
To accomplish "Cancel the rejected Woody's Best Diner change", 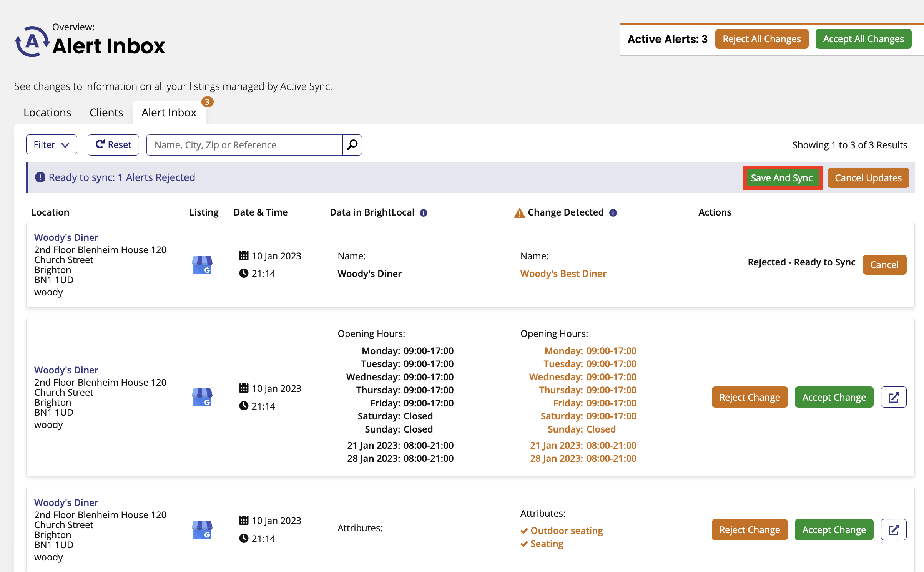I will [x=884, y=265].
